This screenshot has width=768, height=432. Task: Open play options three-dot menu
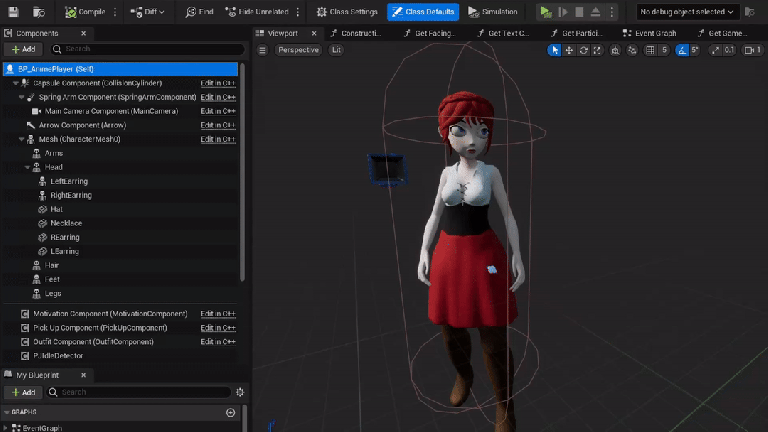612,12
